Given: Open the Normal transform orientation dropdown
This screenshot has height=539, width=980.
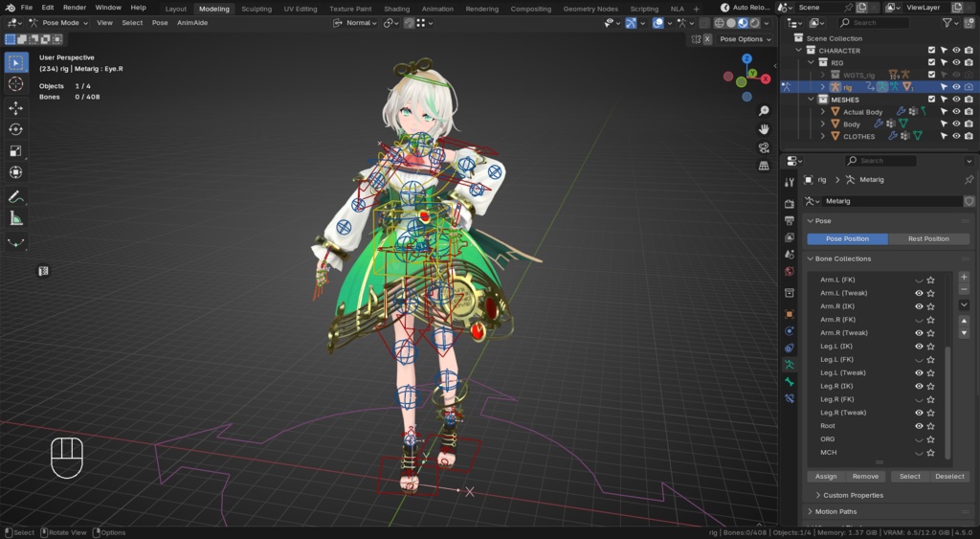Looking at the screenshot, I should [355, 23].
